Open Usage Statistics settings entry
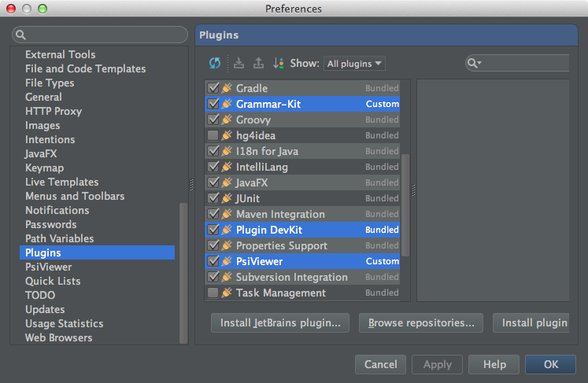The height and width of the screenshot is (383, 588). tap(64, 324)
